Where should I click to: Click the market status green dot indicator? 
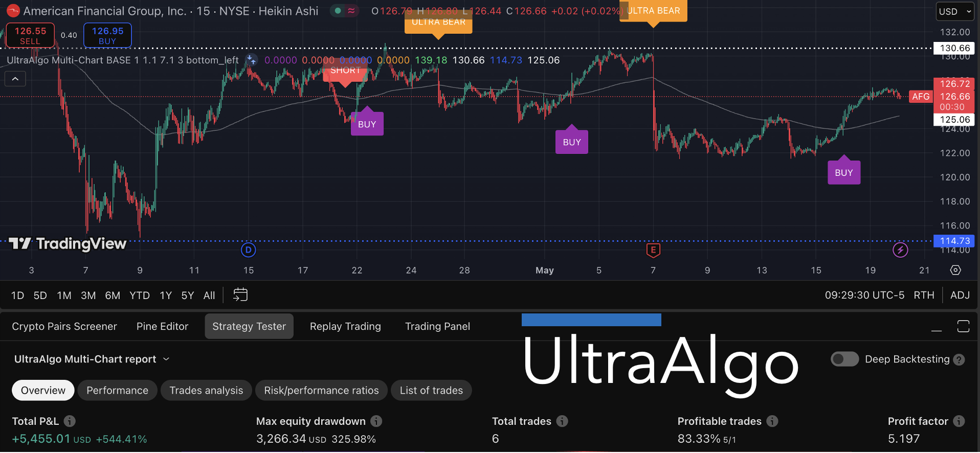(338, 11)
